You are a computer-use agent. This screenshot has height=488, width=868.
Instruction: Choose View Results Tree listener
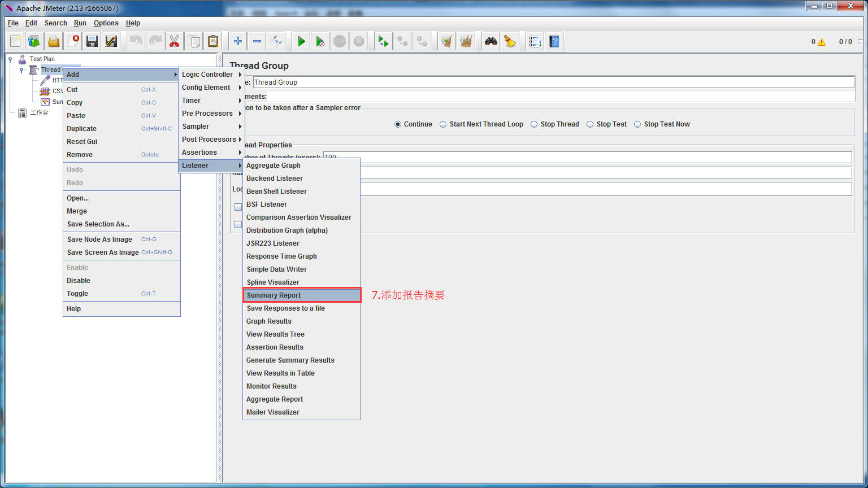click(x=302, y=334)
